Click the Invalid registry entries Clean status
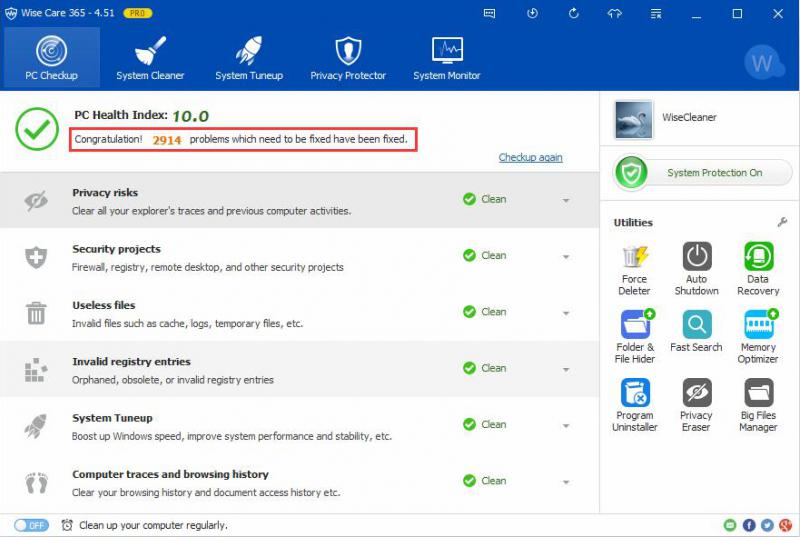This screenshot has height=537, width=800. (485, 368)
